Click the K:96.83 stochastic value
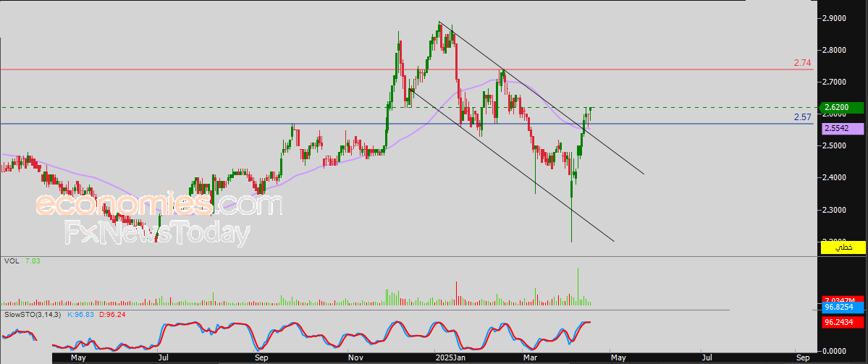Viewport: 868px width, 364px height. [x=81, y=314]
